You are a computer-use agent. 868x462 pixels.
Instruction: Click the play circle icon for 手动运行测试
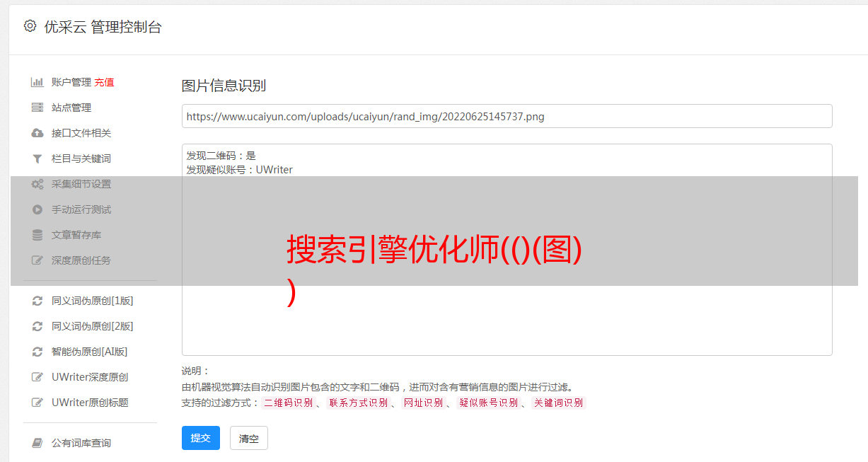37,209
